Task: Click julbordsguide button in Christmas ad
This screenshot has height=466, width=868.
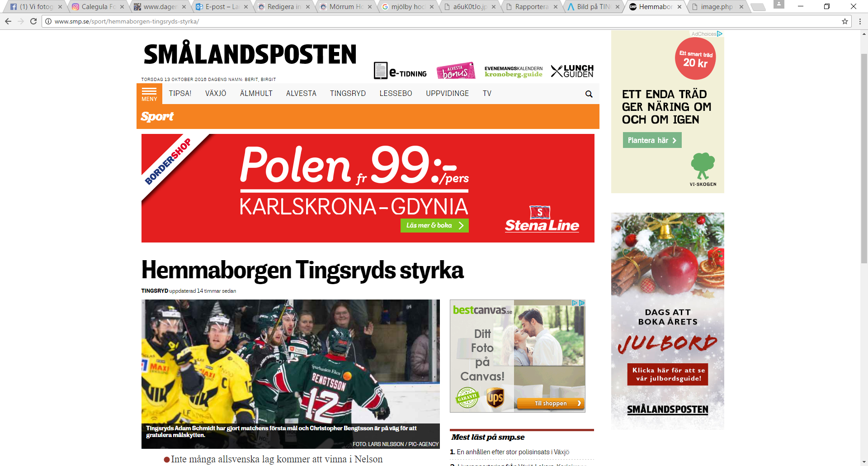Action: pyautogui.click(x=668, y=374)
